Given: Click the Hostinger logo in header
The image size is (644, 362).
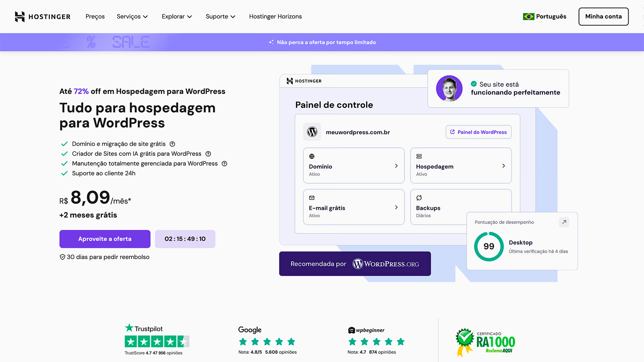Looking at the screenshot, I should pos(43,16).
